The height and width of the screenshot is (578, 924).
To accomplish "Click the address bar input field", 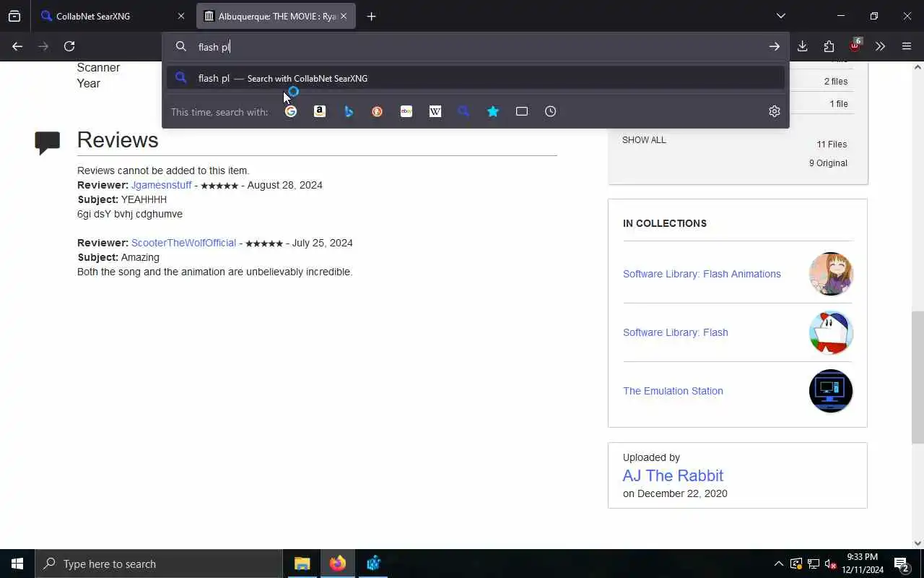I will coord(476,47).
